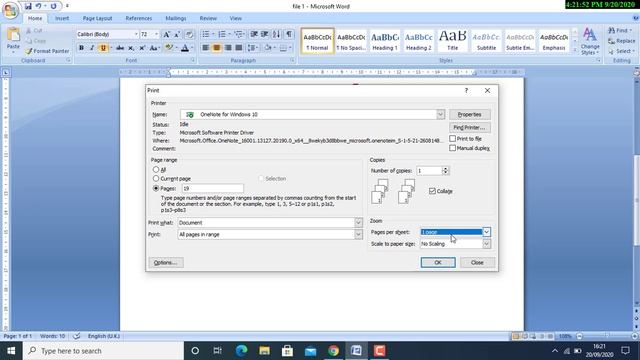This screenshot has width=640, height=360.
Task: Click the Center alignment icon
Action: pyautogui.click(x=216, y=48)
